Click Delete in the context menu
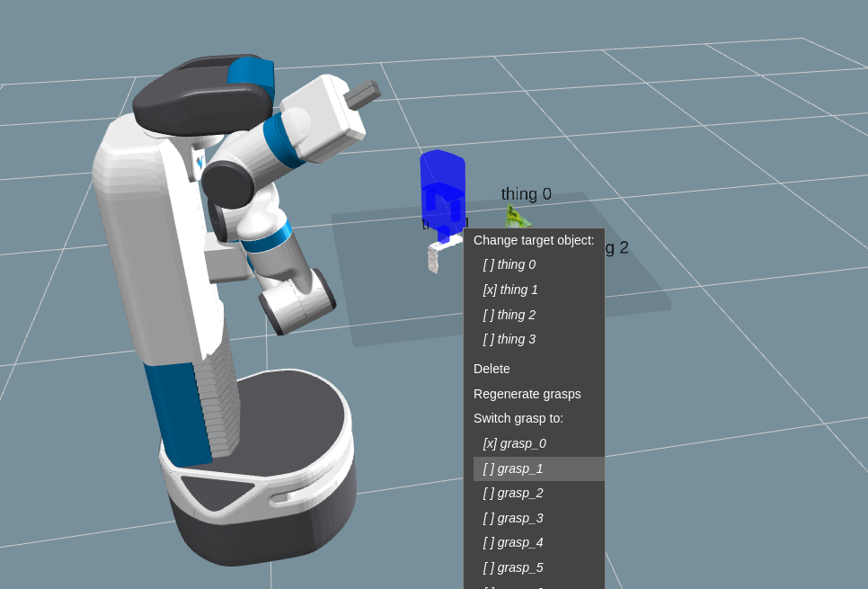 [x=492, y=369]
